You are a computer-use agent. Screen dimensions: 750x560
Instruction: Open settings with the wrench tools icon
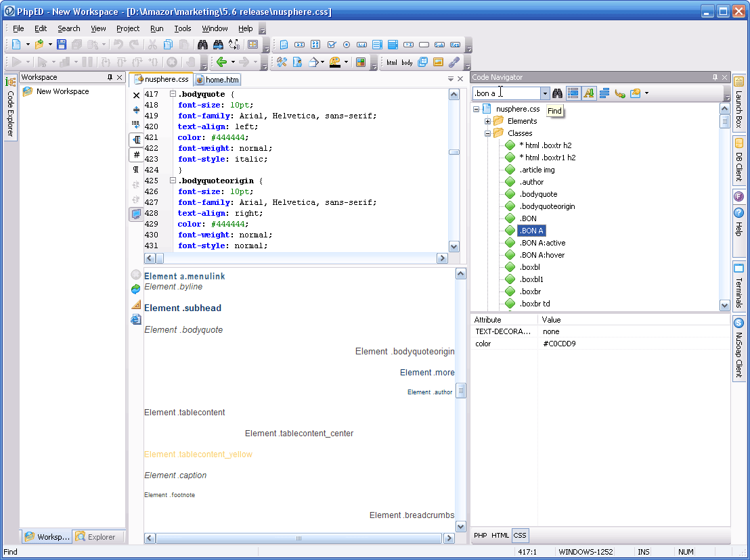click(282, 62)
